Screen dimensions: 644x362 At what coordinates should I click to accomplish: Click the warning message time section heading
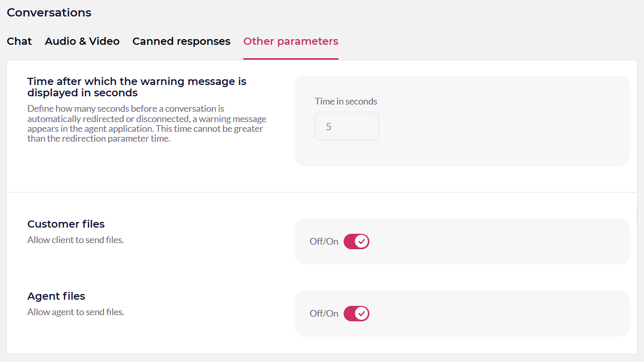(x=137, y=87)
